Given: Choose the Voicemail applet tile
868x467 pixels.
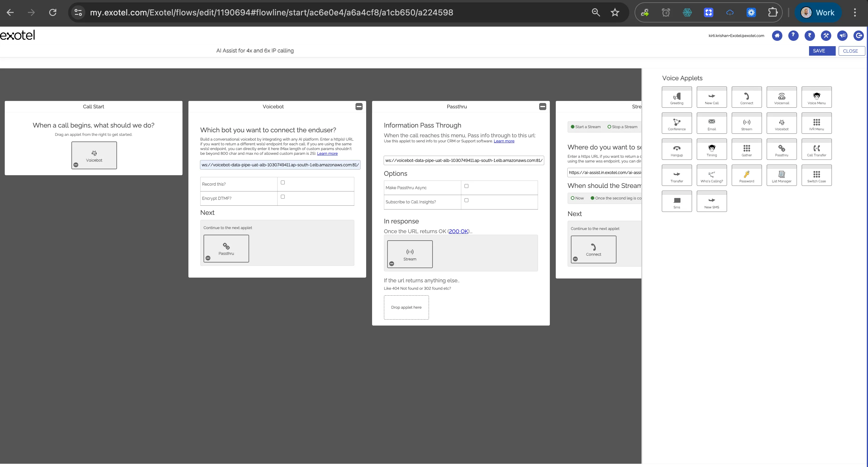Looking at the screenshot, I should pyautogui.click(x=781, y=97).
